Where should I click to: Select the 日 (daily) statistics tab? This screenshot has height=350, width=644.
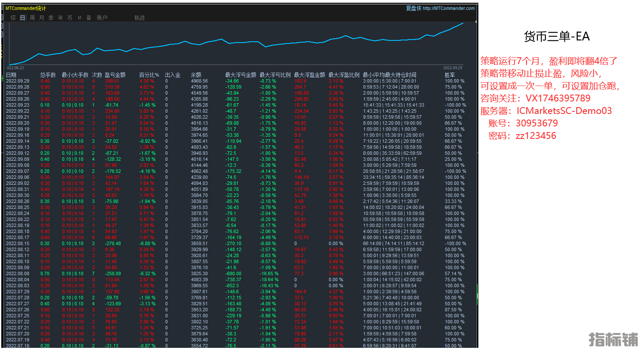tap(23, 18)
